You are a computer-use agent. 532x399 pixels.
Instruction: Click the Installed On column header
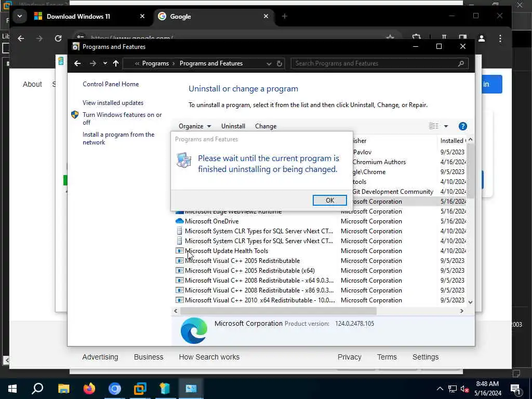coord(452,140)
